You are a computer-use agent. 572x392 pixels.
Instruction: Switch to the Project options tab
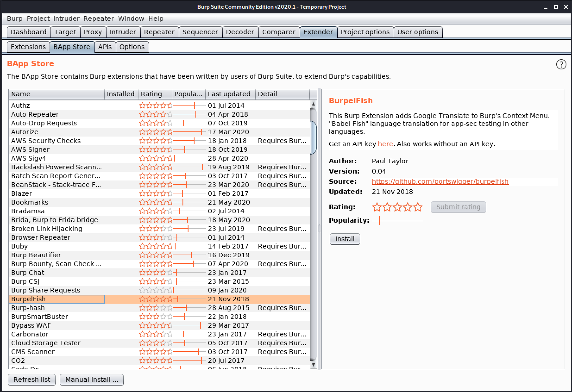pos(365,32)
